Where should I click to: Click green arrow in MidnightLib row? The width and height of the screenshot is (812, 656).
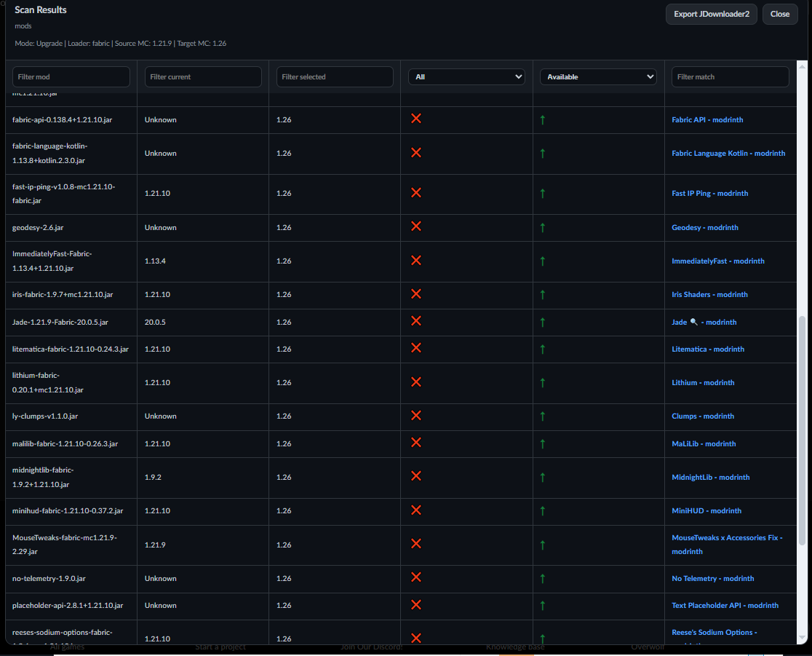click(x=542, y=477)
